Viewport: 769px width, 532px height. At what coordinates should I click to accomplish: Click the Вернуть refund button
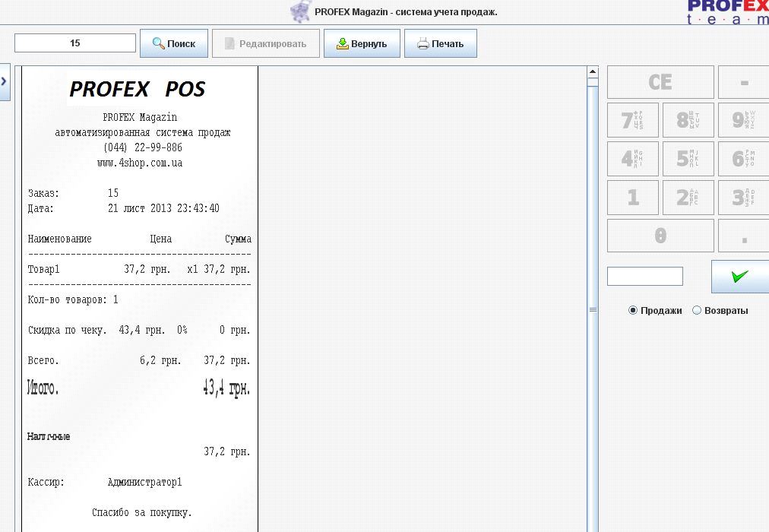click(362, 43)
